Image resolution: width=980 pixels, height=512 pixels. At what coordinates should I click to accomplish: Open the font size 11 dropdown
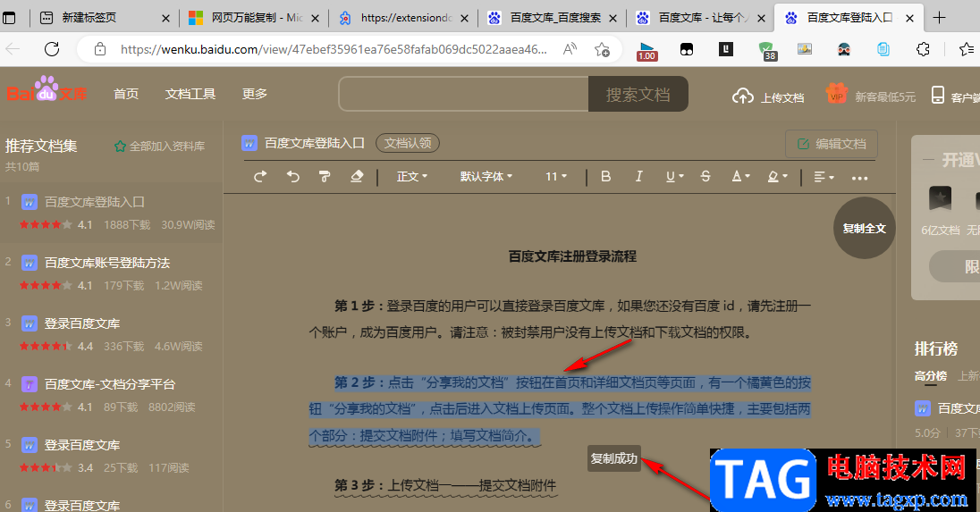coord(556,177)
